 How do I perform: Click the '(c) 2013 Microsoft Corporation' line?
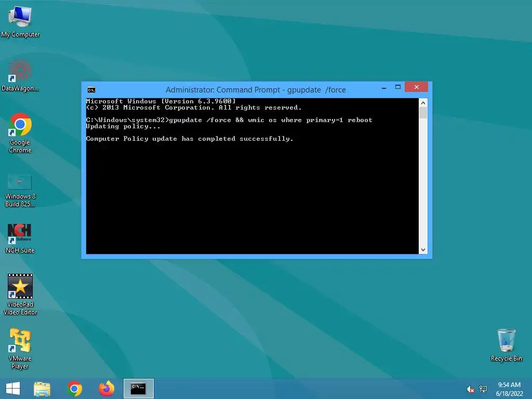pos(194,108)
